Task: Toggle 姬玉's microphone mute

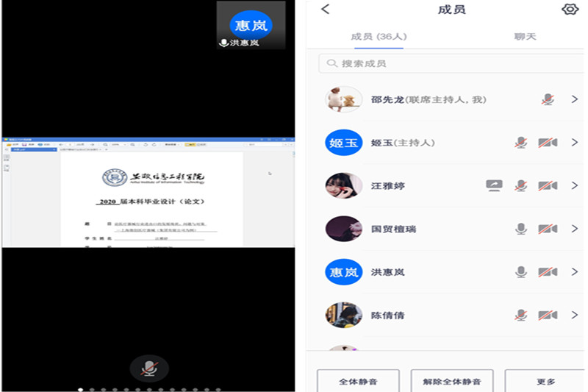Action: point(521,143)
